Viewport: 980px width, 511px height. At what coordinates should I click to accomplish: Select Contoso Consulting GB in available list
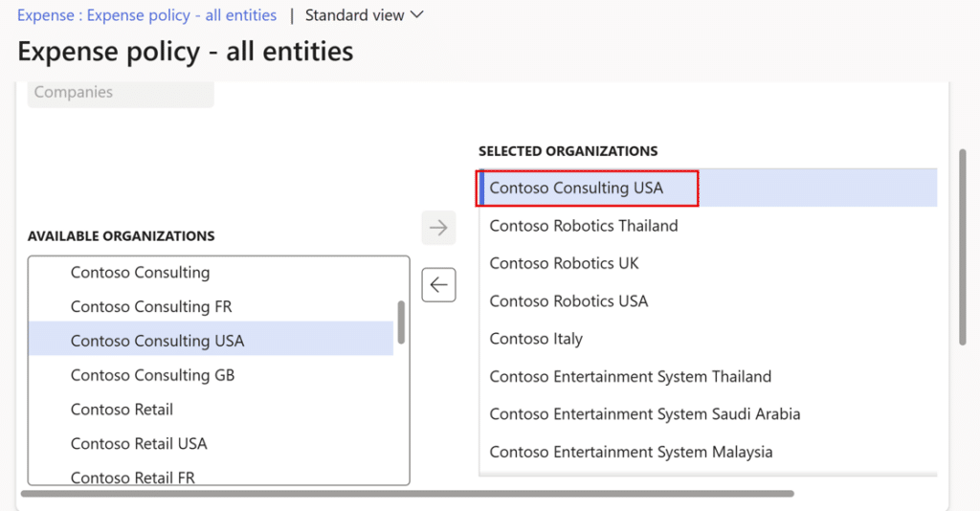152,375
